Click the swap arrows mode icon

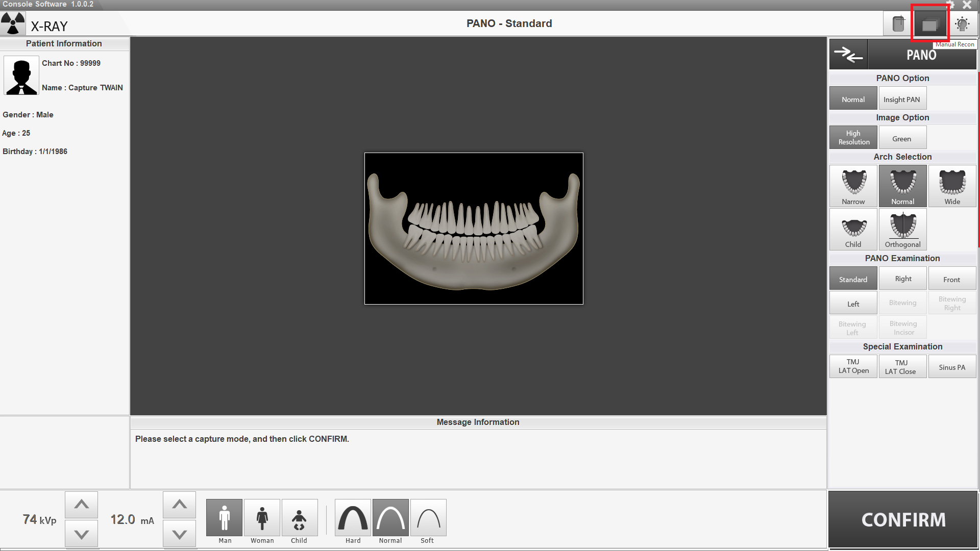(x=848, y=55)
